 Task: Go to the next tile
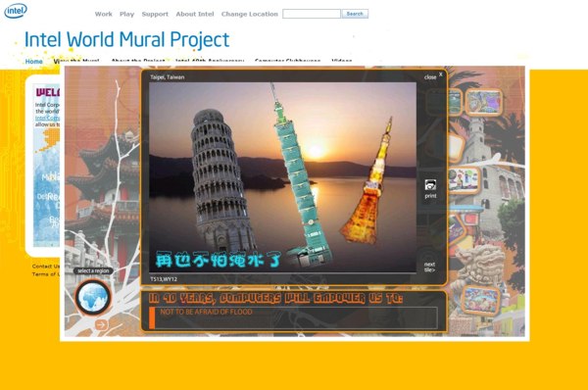pyautogui.click(x=430, y=267)
